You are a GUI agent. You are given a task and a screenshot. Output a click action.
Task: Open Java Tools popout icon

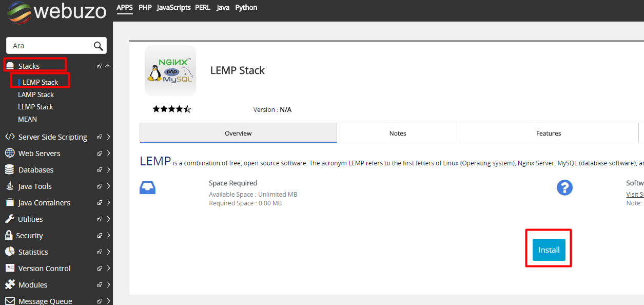pyautogui.click(x=100, y=186)
